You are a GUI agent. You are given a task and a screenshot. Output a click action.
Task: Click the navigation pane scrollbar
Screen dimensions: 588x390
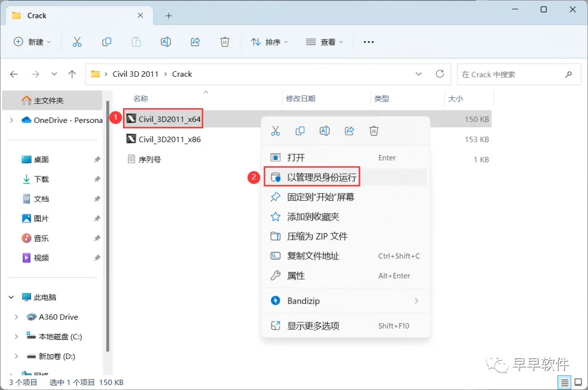coord(108,226)
